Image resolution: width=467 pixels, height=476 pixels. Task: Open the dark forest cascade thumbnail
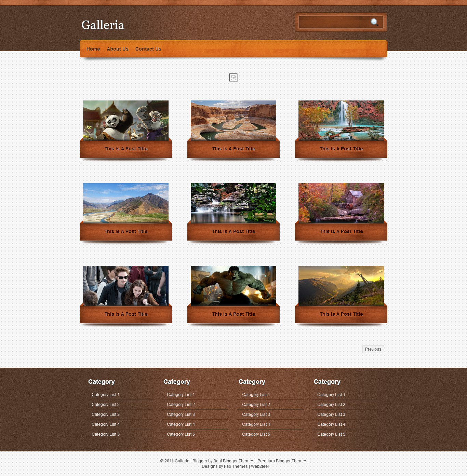(x=233, y=203)
